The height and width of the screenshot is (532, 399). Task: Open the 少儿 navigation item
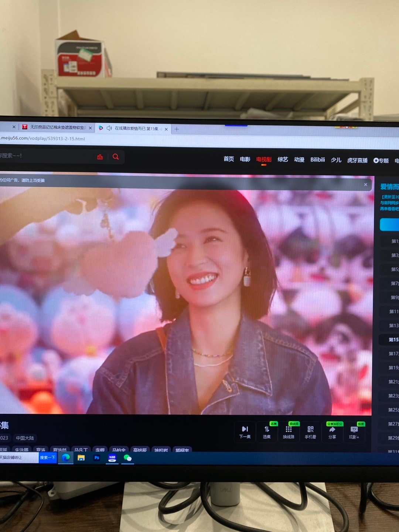[x=336, y=160]
